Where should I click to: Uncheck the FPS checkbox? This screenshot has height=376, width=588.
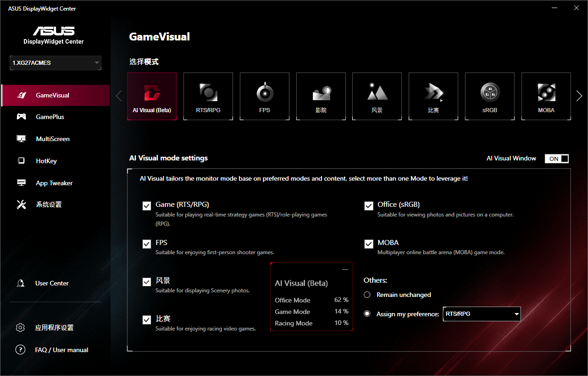point(147,244)
